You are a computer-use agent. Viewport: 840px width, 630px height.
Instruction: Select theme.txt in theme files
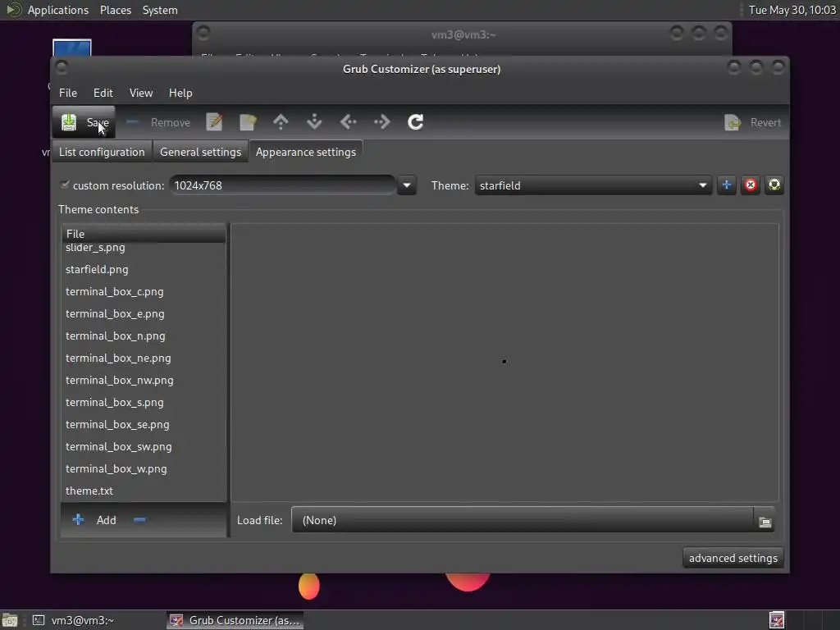tap(144, 491)
